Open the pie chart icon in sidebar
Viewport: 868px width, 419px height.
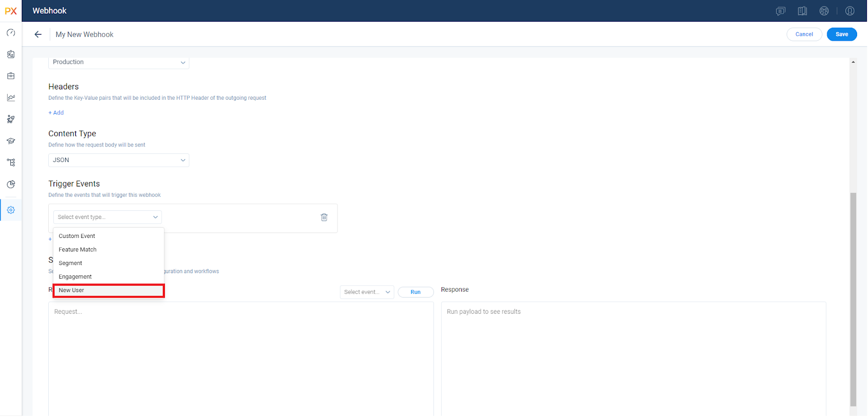tap(11, 184)
